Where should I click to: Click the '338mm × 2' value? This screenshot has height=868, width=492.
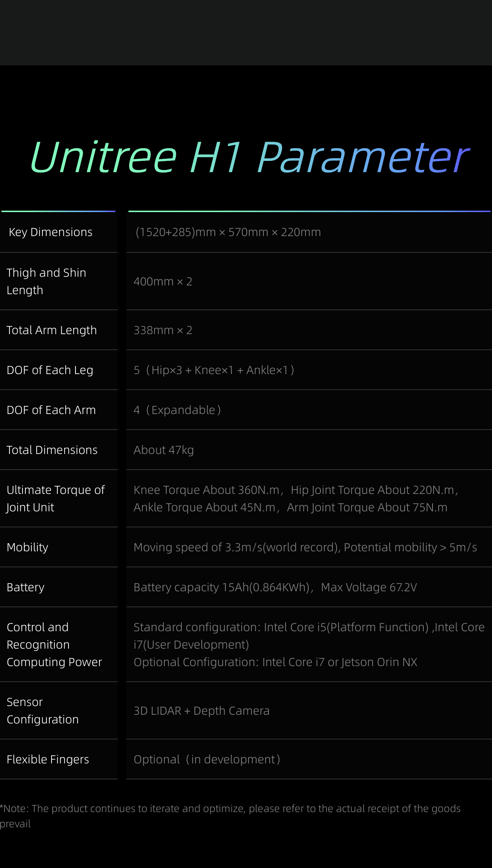163,330
